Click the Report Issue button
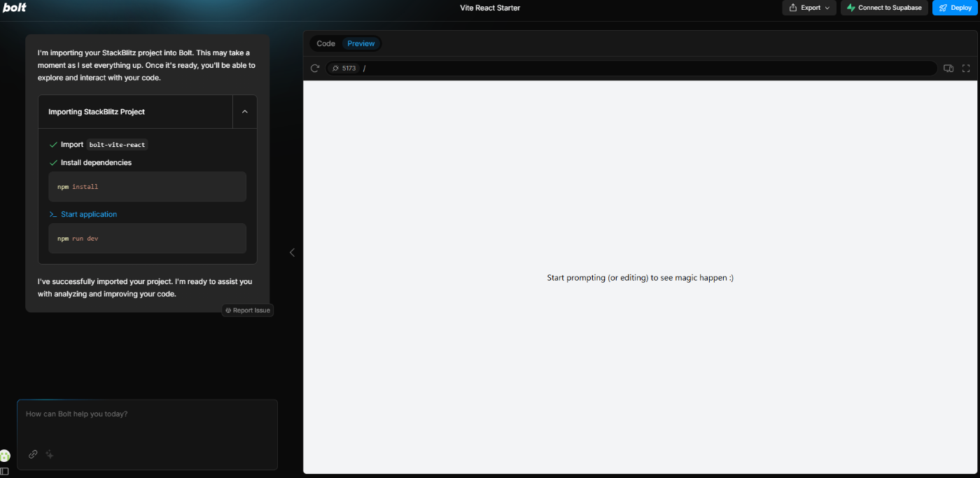This screenshot has width=980, height=478. (248, 310)
